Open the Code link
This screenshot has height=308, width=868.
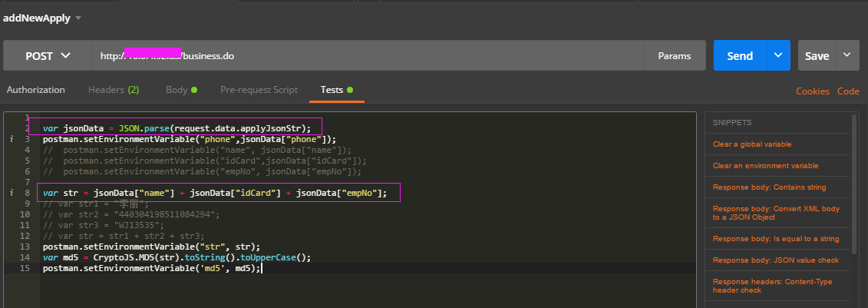(848, 91)
